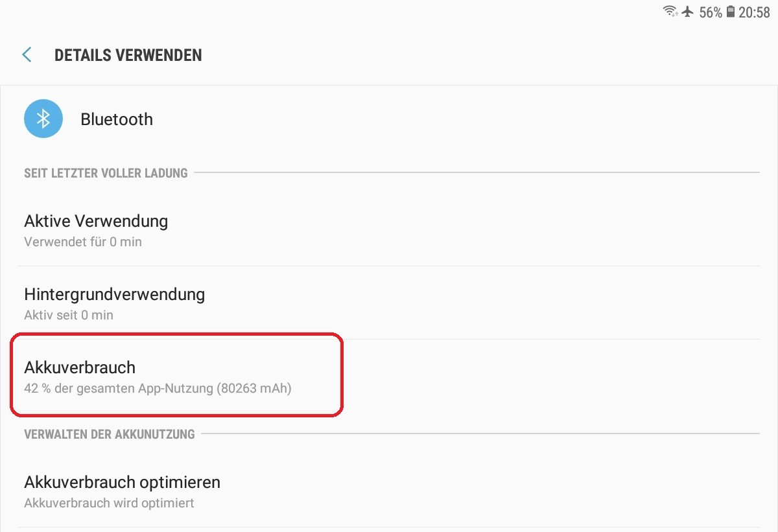Tap the airplane mode status icon
This screenshot has width=778, height=532.
coord(688,12)
